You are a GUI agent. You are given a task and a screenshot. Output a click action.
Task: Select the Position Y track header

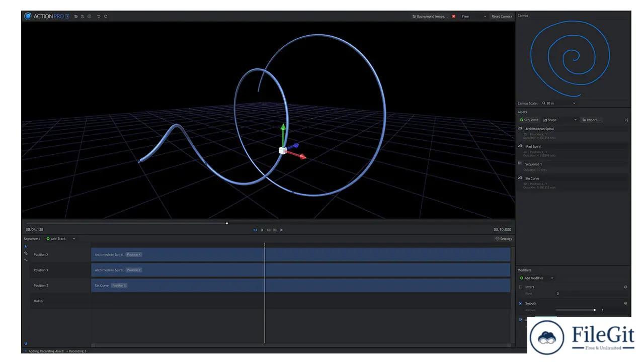coord(60,270)
